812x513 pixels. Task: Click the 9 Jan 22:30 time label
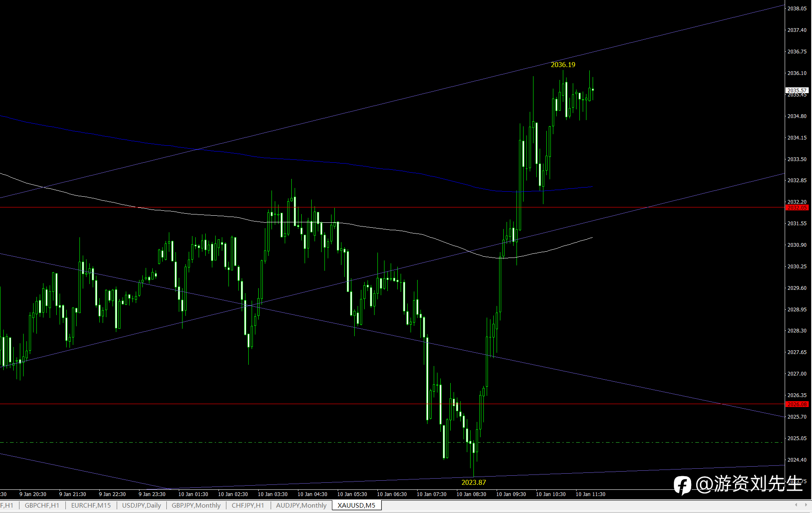click(x=112, y=494)
